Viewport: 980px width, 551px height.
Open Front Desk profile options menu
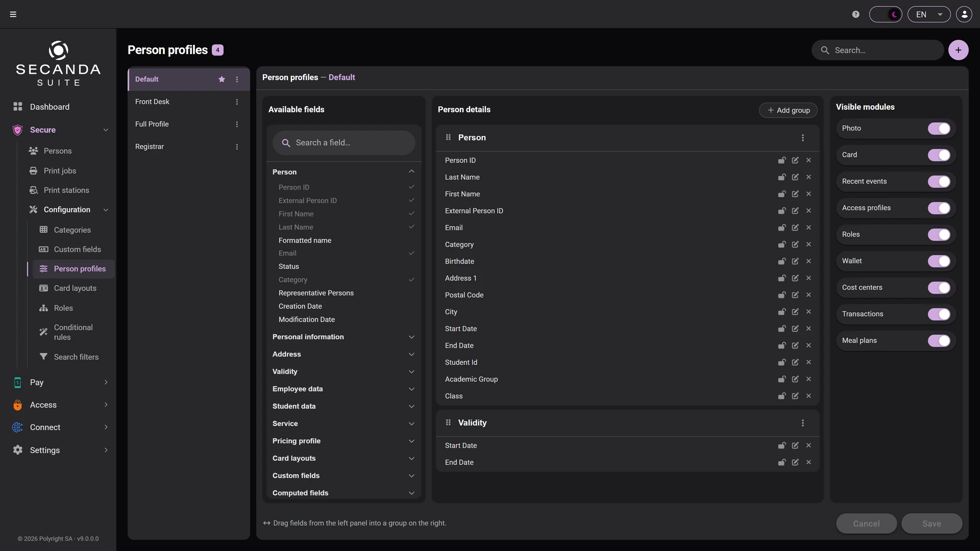237,102
